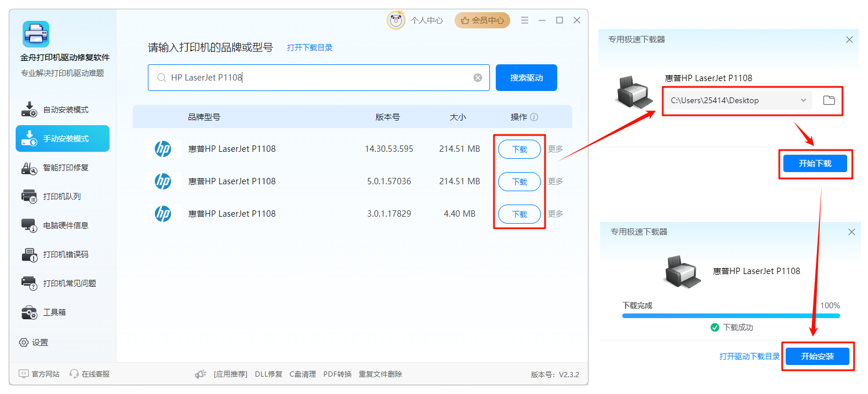The height and width of the screenshot is (394, 868).
Task: Expand 更多 for the 14.30.53.595 driver
Action: tap(555, 149)
